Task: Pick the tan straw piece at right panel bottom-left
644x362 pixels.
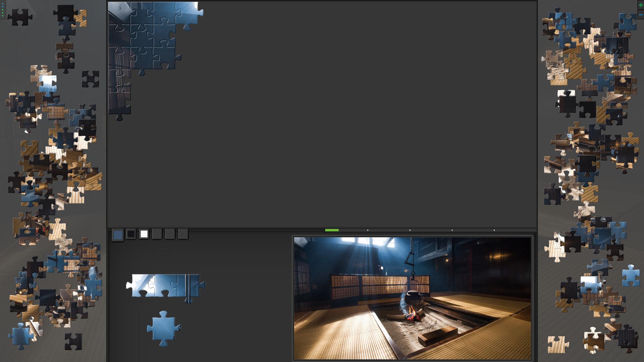Action: [557, 344]
